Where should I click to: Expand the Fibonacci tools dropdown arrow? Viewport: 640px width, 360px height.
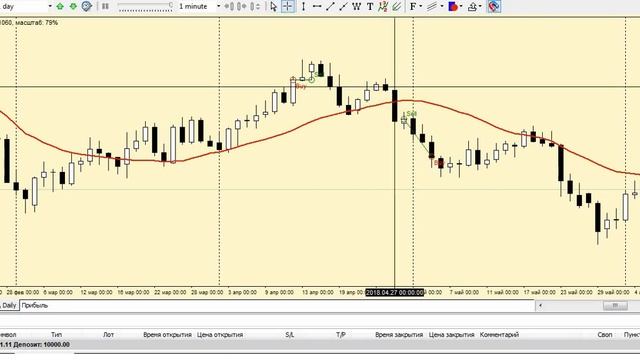pyautogui.click(x=420, y=7)
